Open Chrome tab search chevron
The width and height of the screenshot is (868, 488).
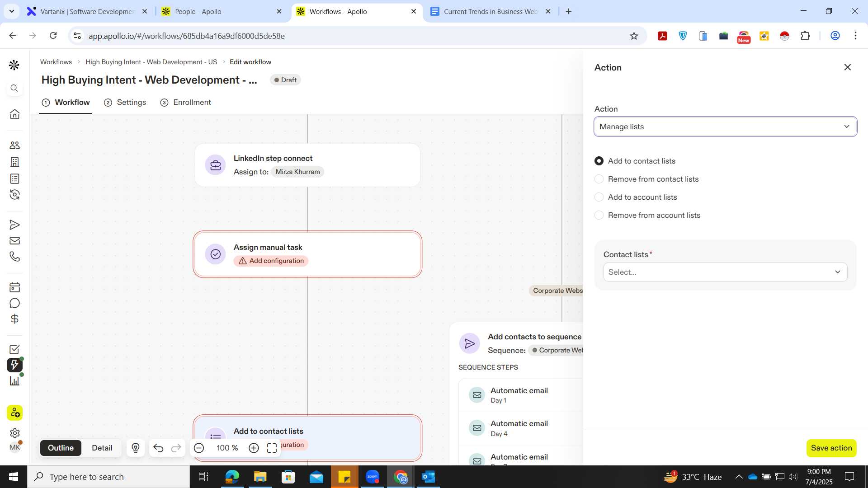coord(11,11)
